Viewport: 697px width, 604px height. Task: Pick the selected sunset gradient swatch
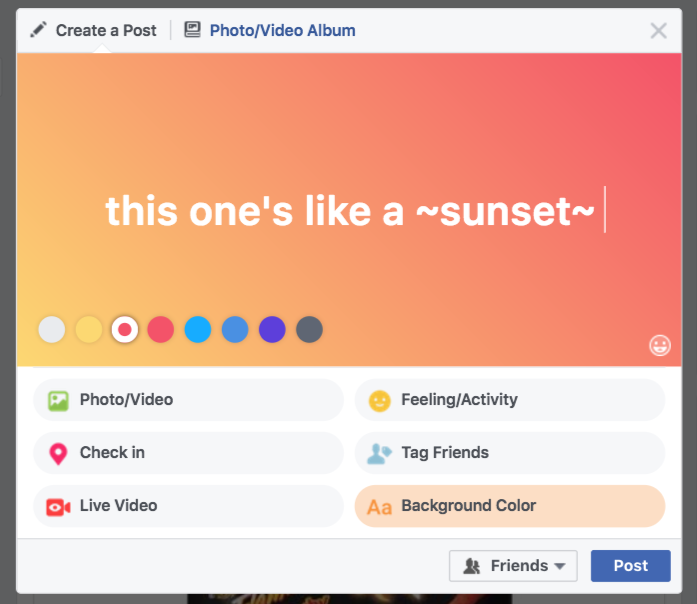[125, 329]
